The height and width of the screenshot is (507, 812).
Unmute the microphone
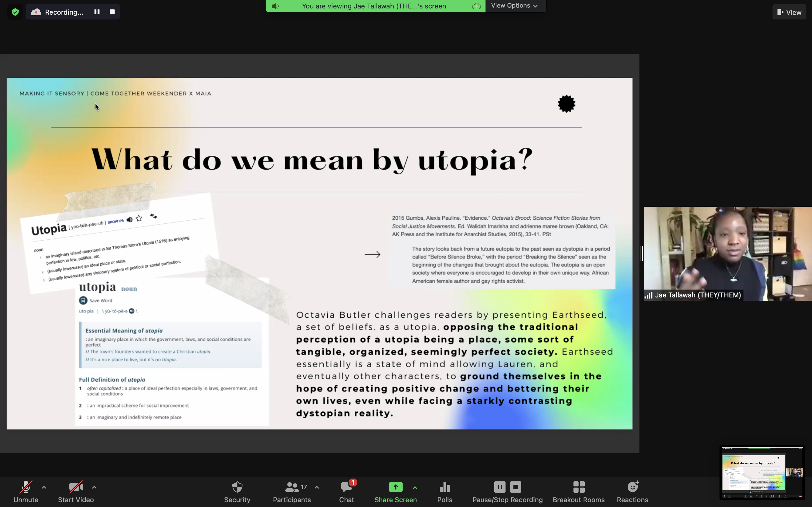26,491
